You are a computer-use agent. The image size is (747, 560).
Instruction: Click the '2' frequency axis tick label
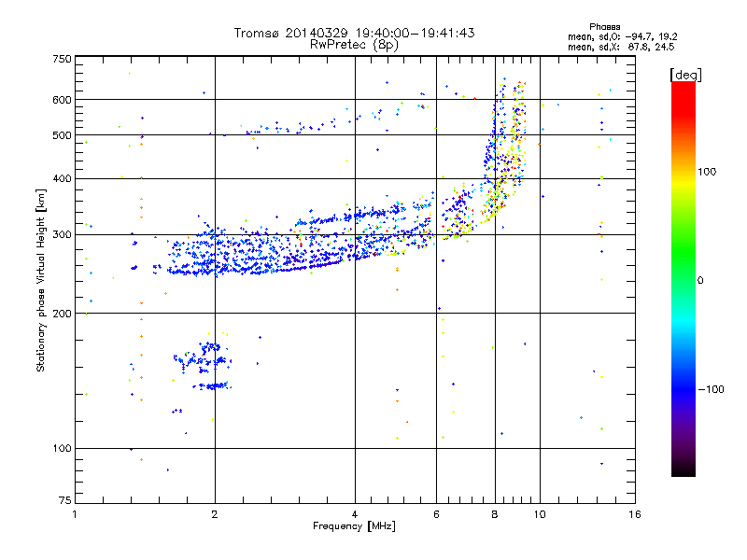tap(215, 514)
